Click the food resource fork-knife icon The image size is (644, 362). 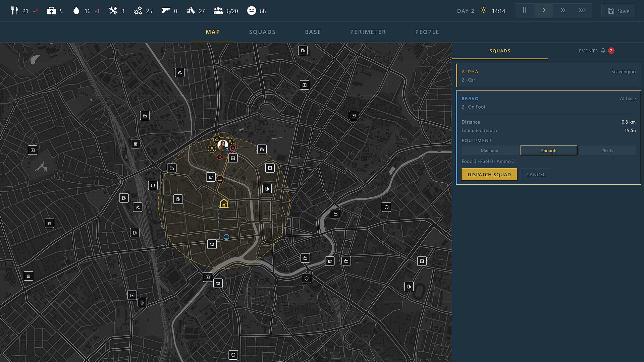click(x=14, y=11)
